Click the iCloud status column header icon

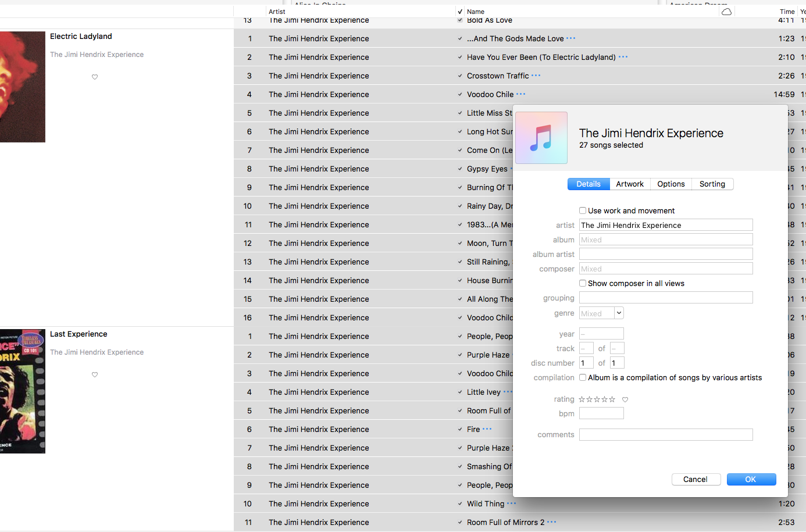pos(726,12)
